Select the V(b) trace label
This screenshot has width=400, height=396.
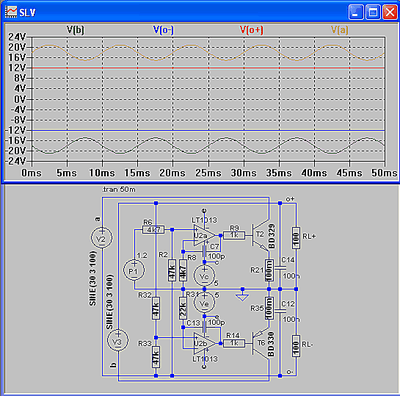[76, 30]
